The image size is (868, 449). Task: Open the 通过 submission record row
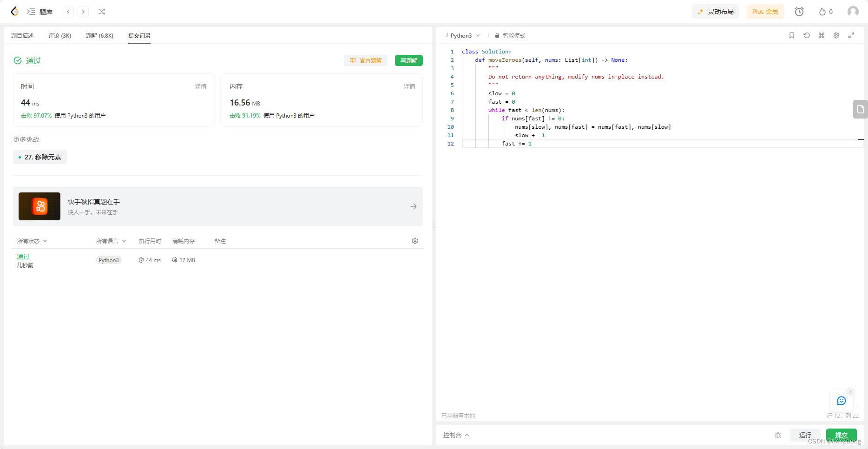click(x=217, y=260)
